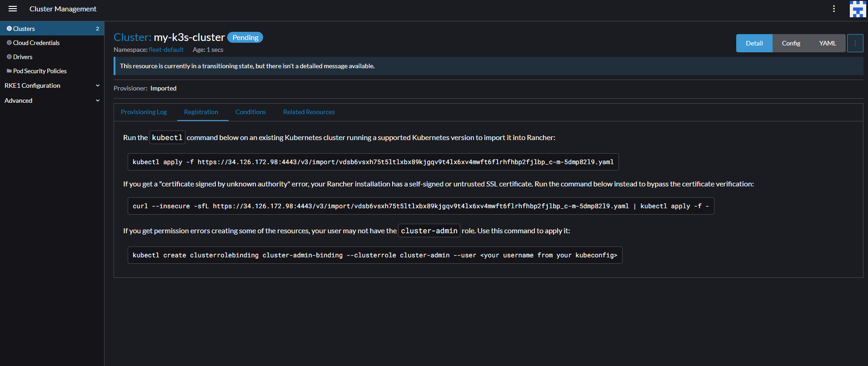868x366 pixels.
Task: Expand the Advanced section chevron
Action: click(97, 100)
